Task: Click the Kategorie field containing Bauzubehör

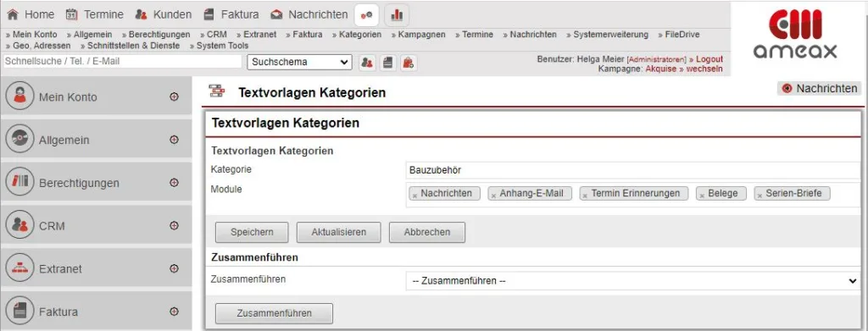Action: click(632, 170)
